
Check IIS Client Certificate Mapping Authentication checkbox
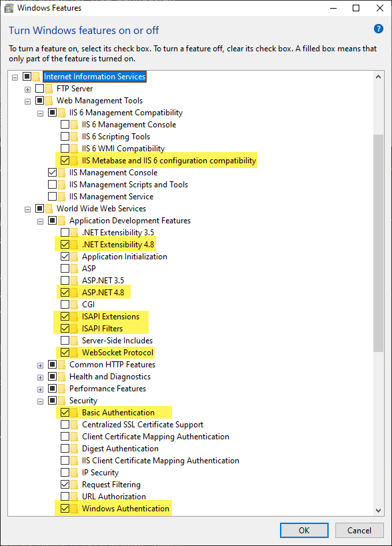point(65,461)
